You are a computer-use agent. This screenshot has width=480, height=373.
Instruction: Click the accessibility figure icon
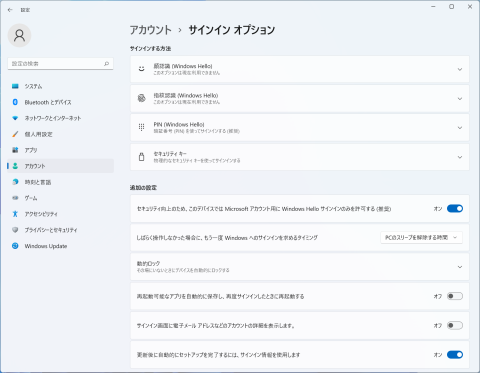coord(15,214)
